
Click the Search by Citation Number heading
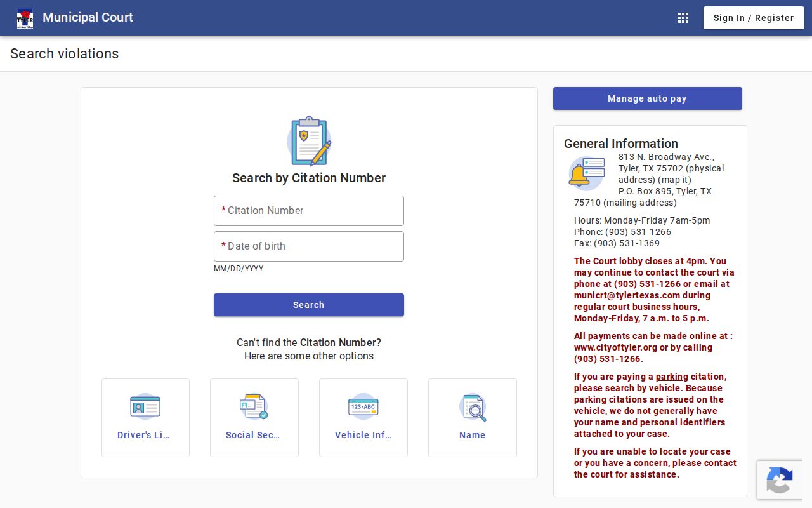(x=309, y=178)
